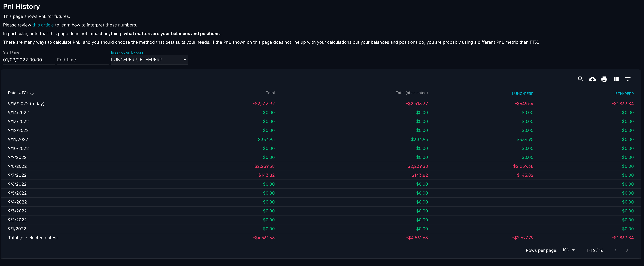Image resolution: width=644 pixels, height=266 pixels.
Task: Click Total (of selected) column header
Action: [x=411, y=93]
